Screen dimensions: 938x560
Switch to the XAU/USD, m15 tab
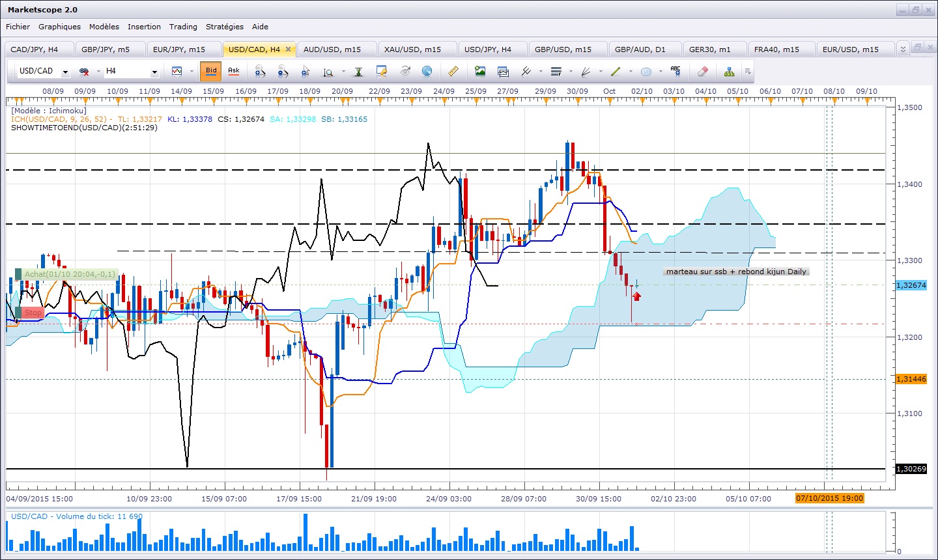pos(418,49)
